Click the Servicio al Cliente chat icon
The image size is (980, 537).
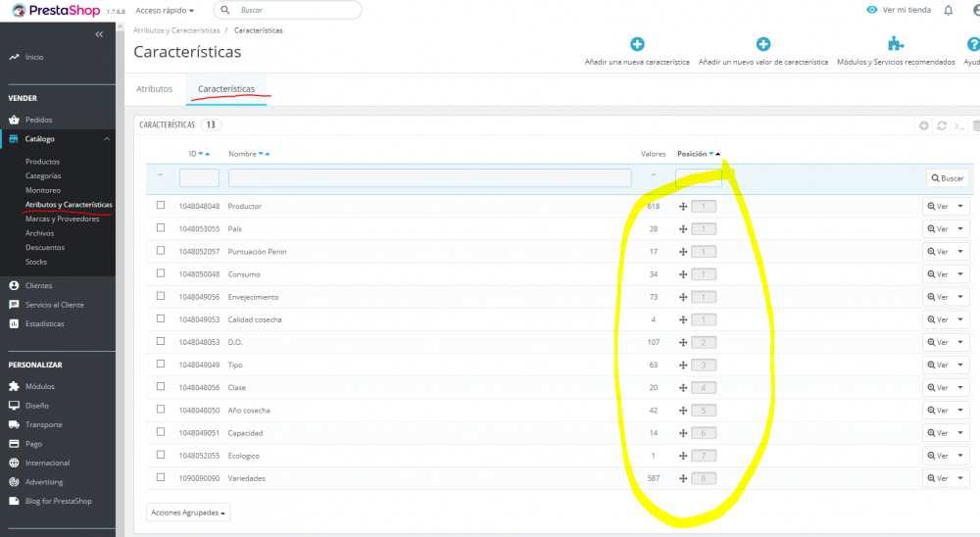click(x=14, y=305)
